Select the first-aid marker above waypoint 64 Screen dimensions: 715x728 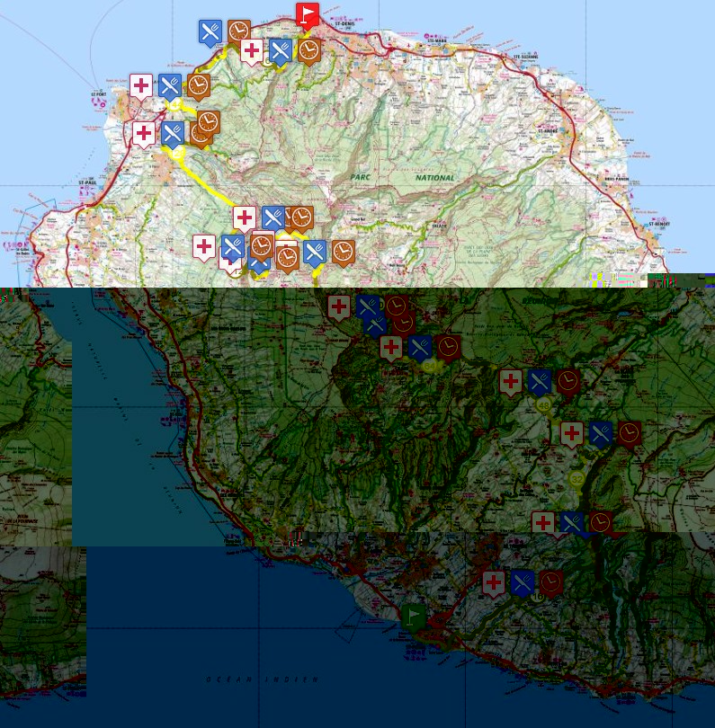(391, 348)
